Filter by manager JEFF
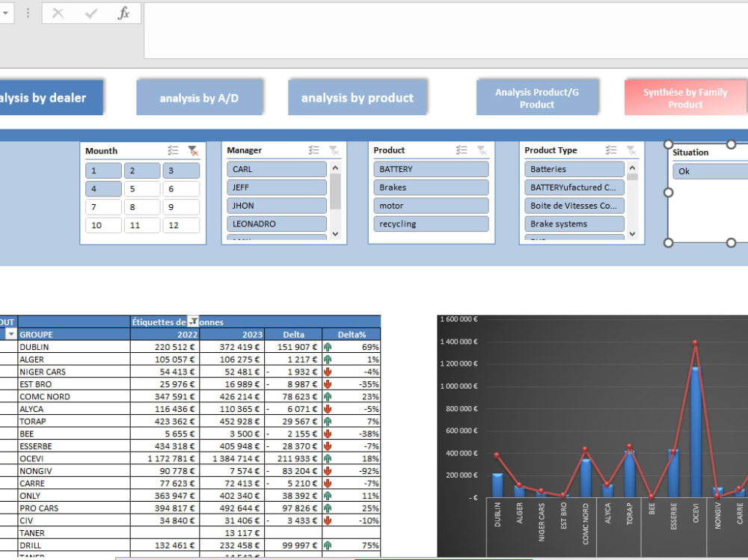 [277, 187]
